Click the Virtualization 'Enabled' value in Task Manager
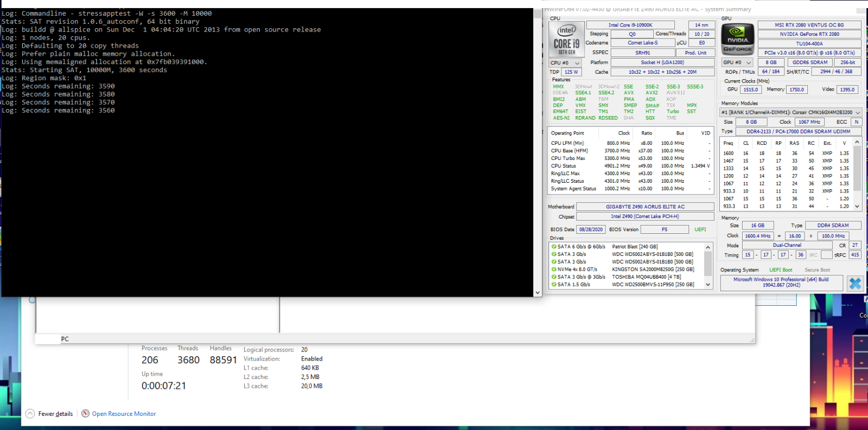The width and height of the screenshot is (868, 430). click(x=312, y=359)
